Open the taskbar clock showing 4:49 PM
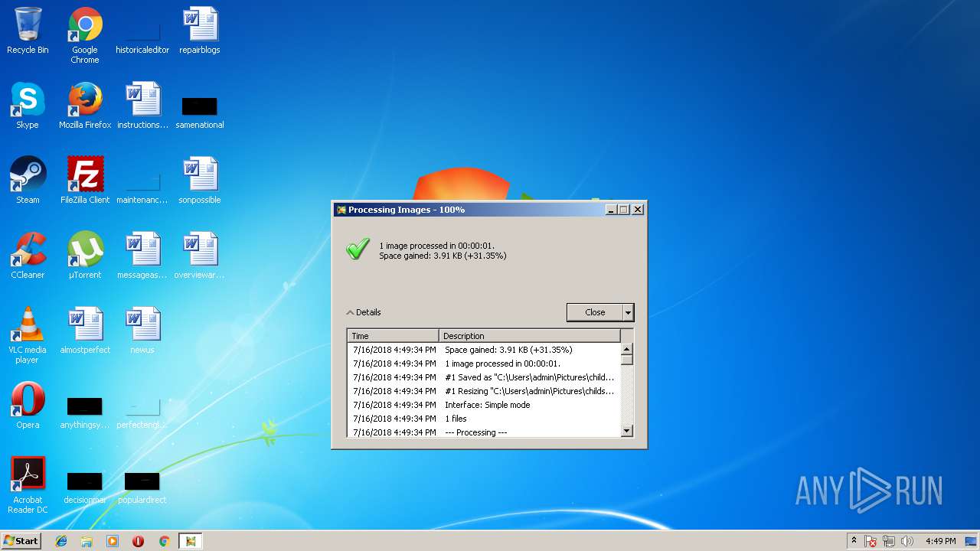Image resolution: width=980 pixels, height=551 pixels. click(x=940, y=541)
